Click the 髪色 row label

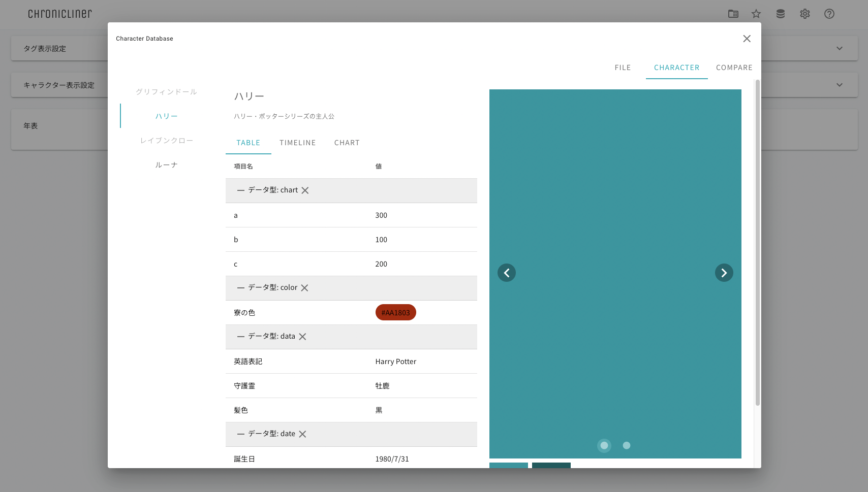tap(241, 410)
